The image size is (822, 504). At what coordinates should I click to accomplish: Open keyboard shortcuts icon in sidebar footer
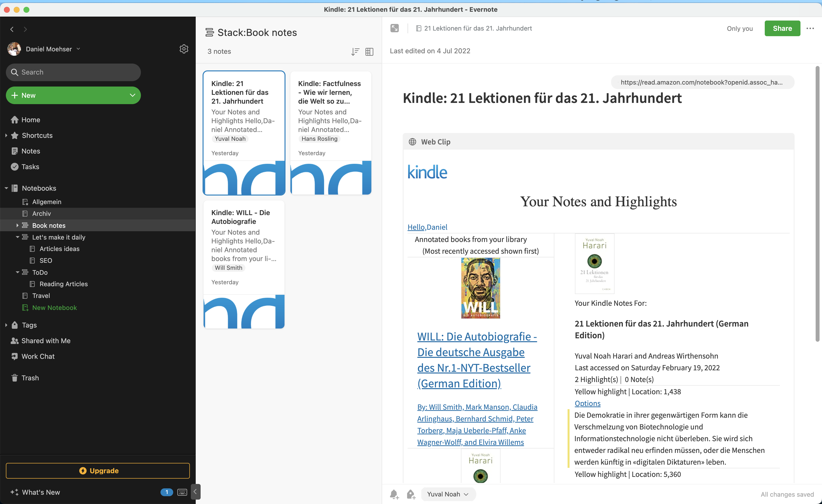click(x=182, y=492)
